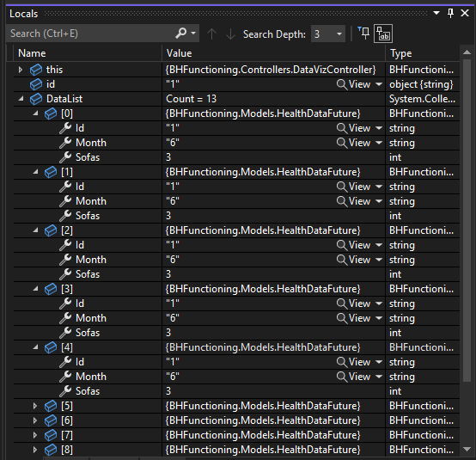Click View for [0] Id value
Image resolution: width=476 pixels, height=460 pixels.
click(x=354, y=128)
